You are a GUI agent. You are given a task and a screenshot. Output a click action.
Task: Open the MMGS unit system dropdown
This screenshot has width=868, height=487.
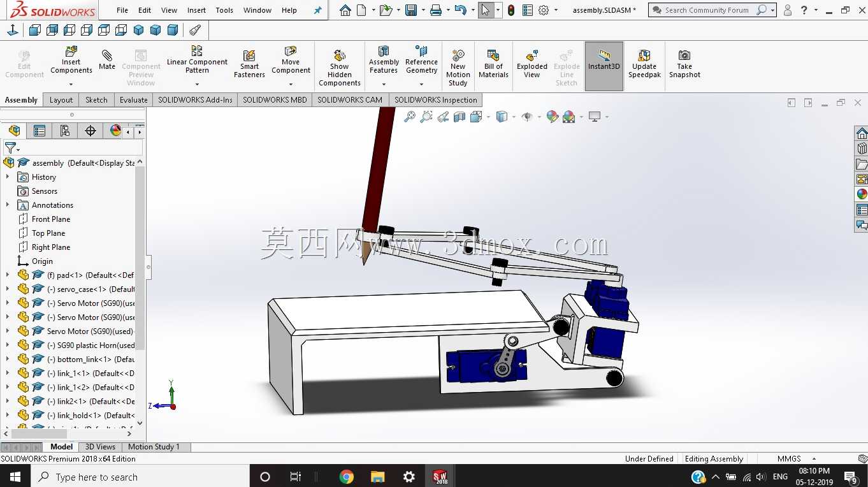coord(814,459)
